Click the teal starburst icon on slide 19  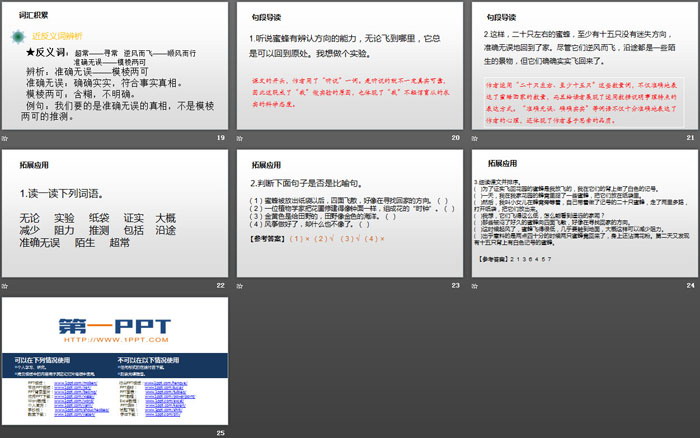[x=20, y=37]
